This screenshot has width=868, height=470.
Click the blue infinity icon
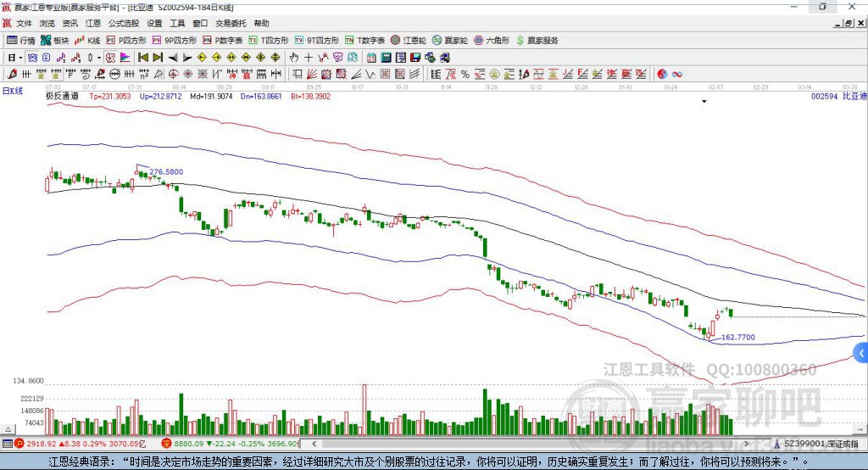[676, 75]
